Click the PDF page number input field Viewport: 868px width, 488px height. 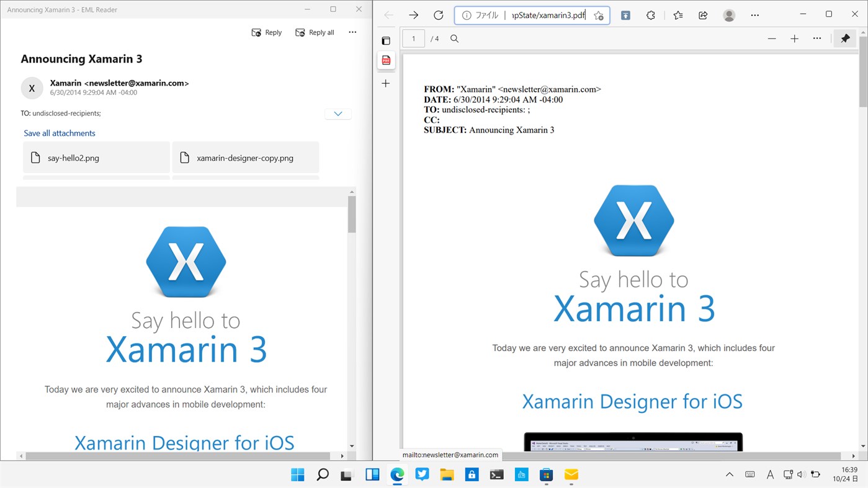point(413,38)
